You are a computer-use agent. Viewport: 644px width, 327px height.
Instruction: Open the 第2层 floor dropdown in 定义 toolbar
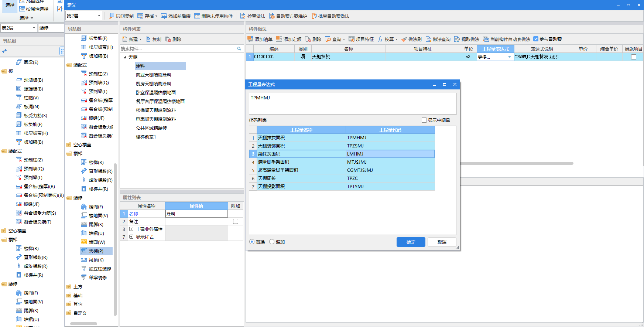[x=99, y=16]
